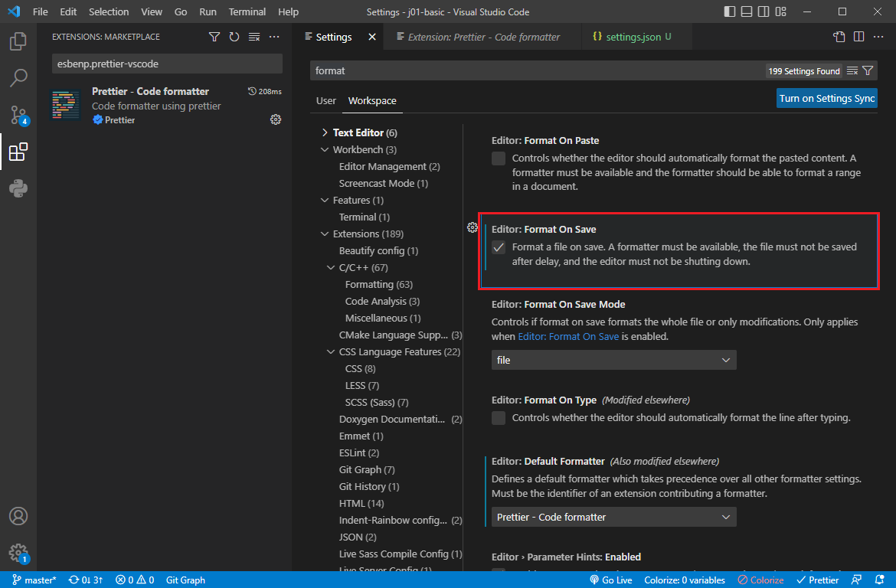Open the Python icon in activity bar

click(18, 188)
